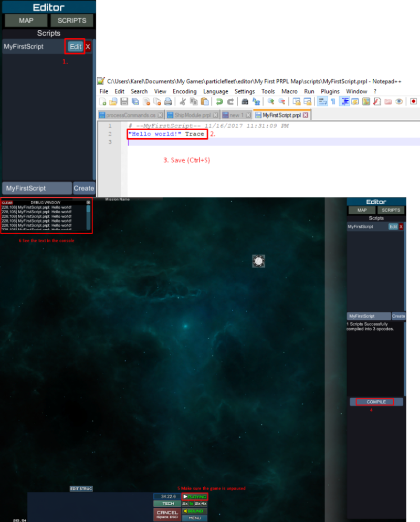
Task: Set game speed to 4x
Action: coord(203,504)
